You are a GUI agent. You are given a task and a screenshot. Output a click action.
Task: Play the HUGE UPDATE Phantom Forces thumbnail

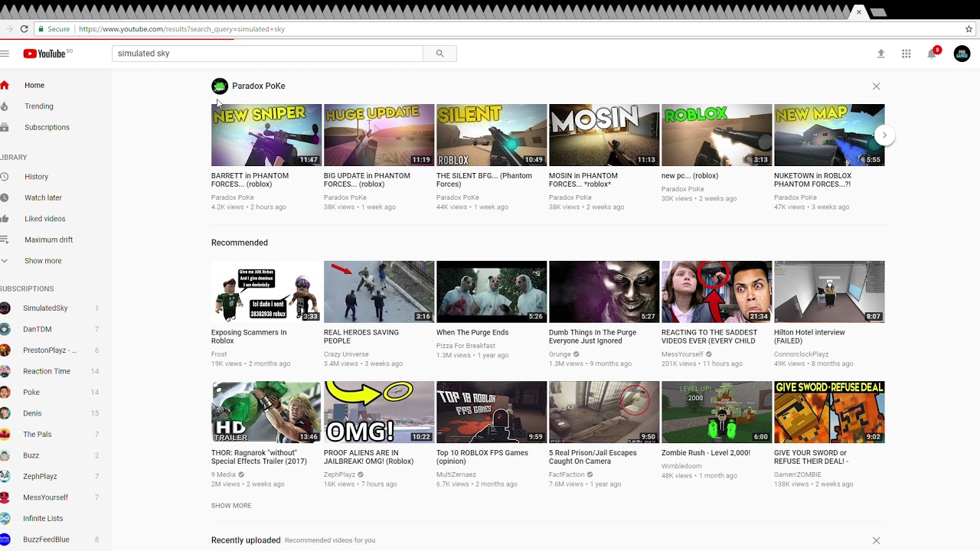click(379, 135)
